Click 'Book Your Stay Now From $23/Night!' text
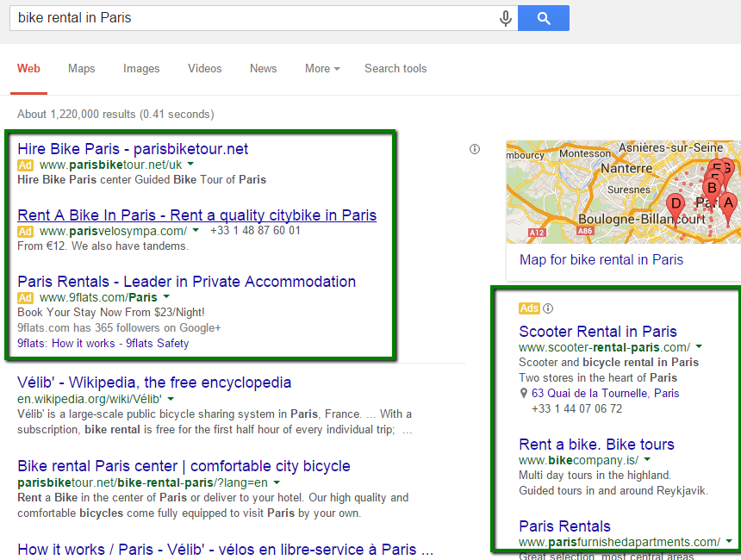Image resolution: width=741 pixels, height=560 pixels. [x=111, y=313]
